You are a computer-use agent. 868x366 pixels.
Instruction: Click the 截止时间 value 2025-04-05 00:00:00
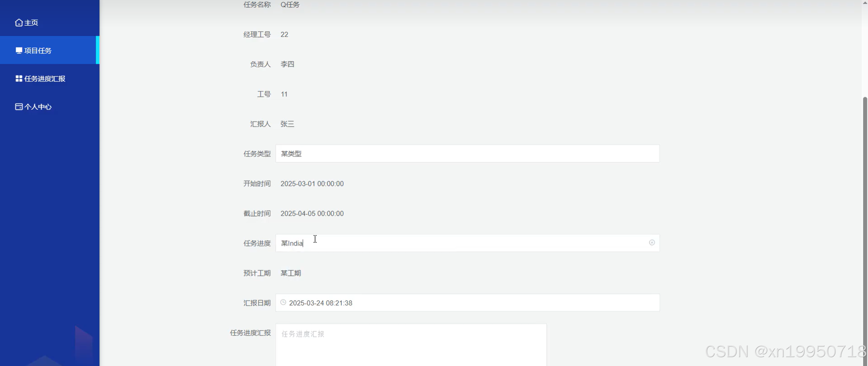[x=312, y=214]
